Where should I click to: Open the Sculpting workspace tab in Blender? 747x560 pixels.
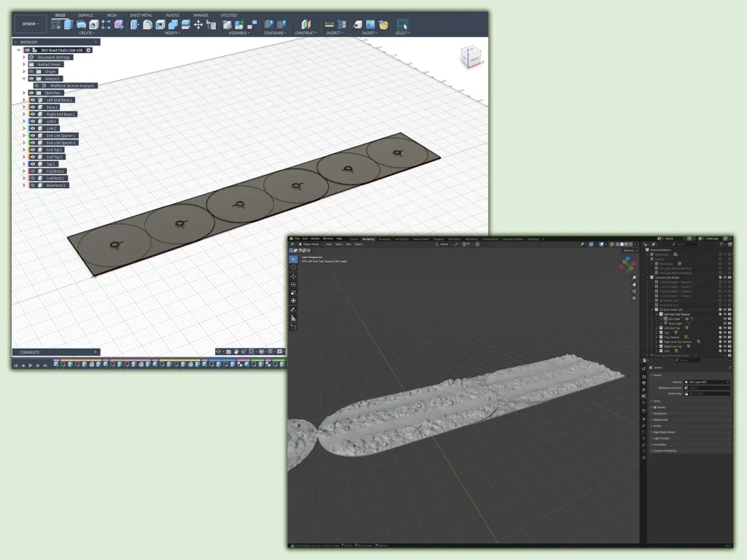point(384,238)
